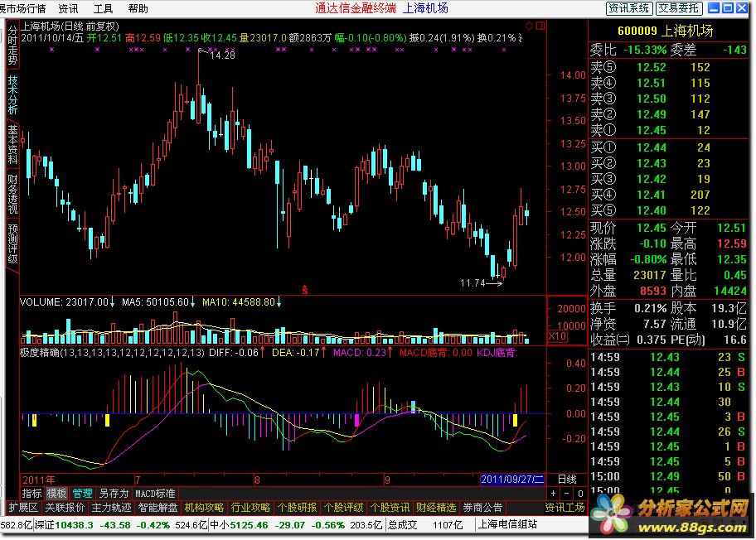Open the 财经精选 tab
The image size is (756, 540).
pos(436,508)
